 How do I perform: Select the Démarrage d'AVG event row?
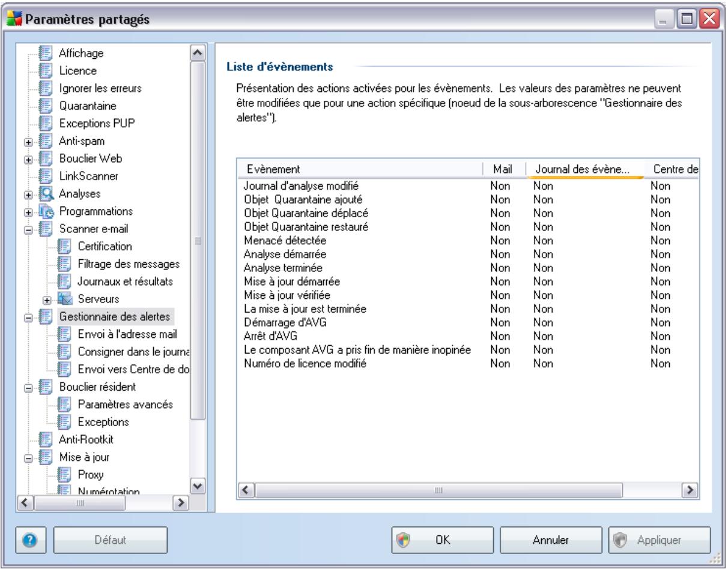467,323
